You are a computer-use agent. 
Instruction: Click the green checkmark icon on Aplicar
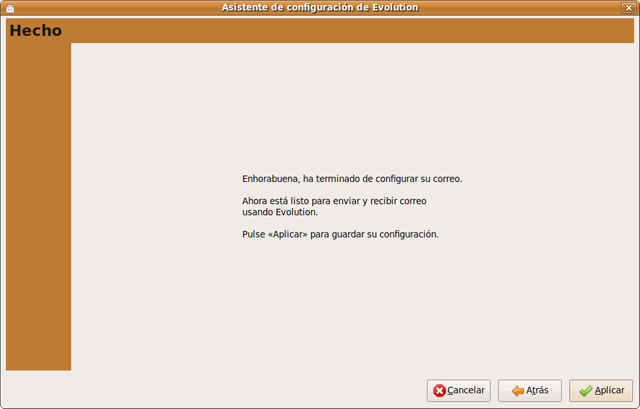[585, 391]
